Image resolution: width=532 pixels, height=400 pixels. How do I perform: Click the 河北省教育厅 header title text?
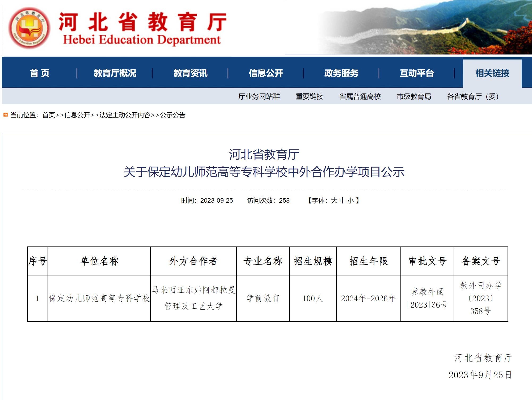point(142,22)
